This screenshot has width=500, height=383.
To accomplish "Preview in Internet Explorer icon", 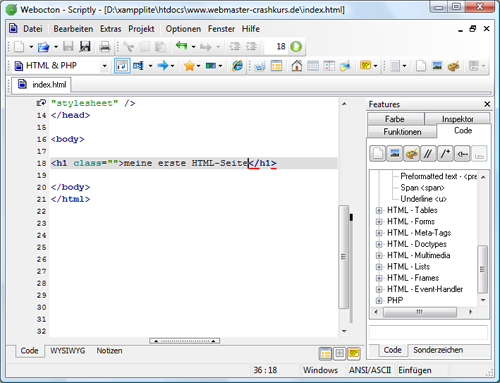I will (237, 66).
